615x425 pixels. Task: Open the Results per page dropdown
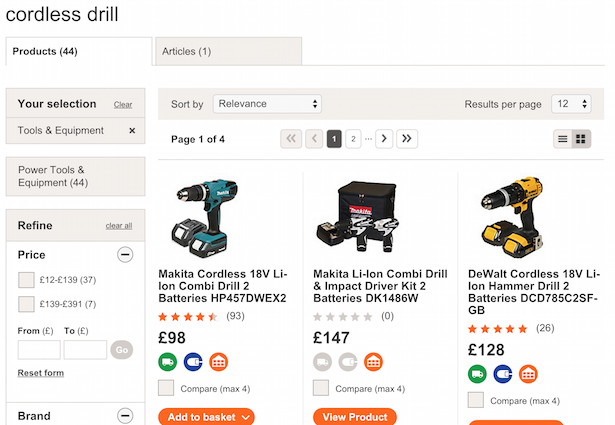(571, 104)
